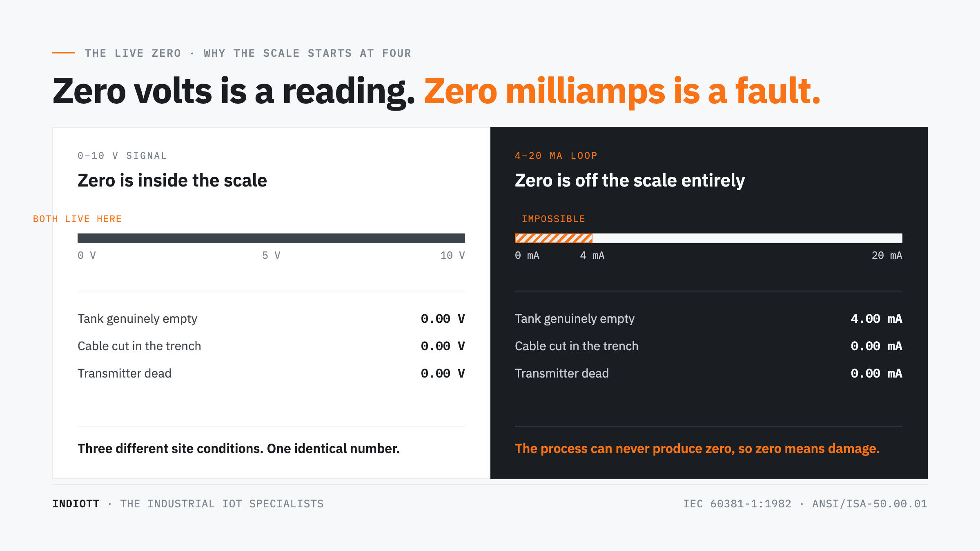Click the INDIOTT brand name in the footer
This screenshot has height=551, width=980.
pos(76,504)
